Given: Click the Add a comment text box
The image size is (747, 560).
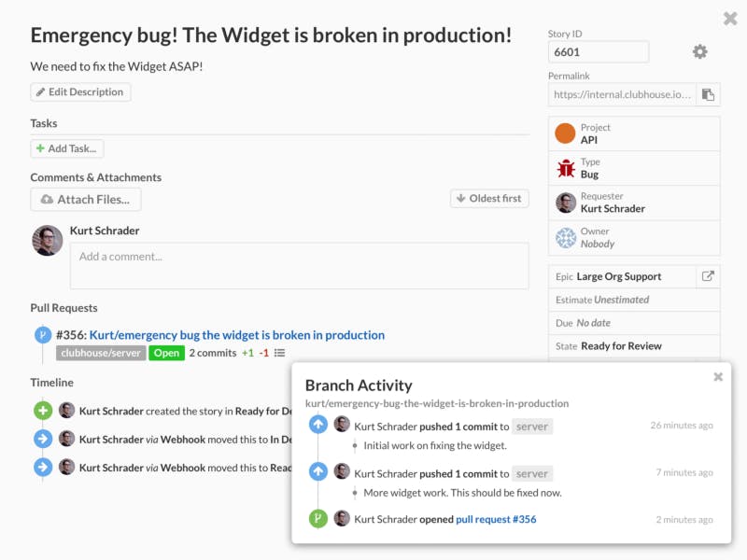Looking at the screenshot, I should [x=299, y=266].
